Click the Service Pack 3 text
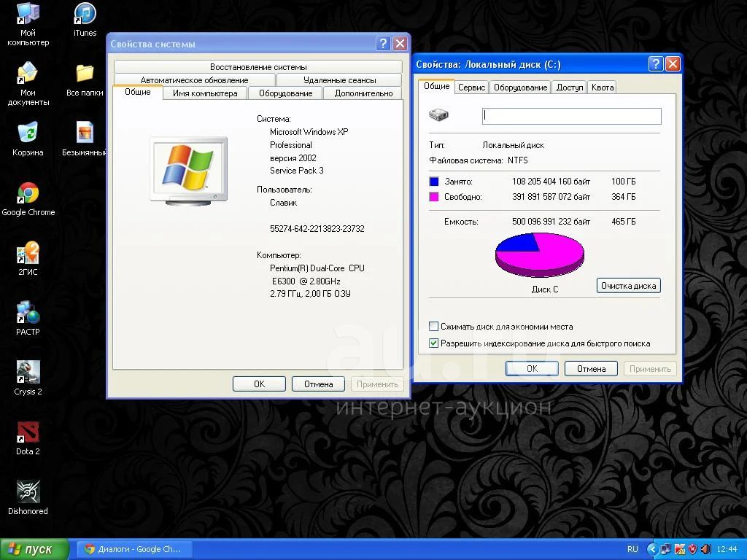This screenshot has height=560, width=747. pos(296,171)
